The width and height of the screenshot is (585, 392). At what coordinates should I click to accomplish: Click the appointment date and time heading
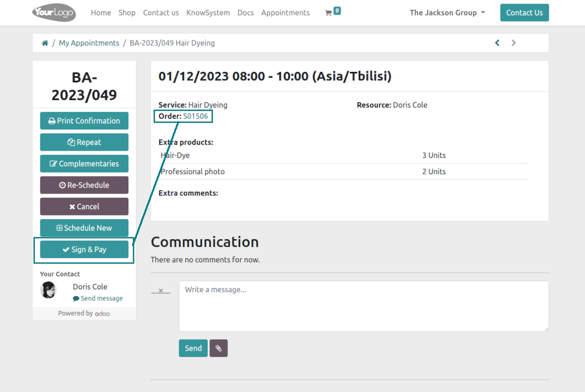tap(275, 76)
